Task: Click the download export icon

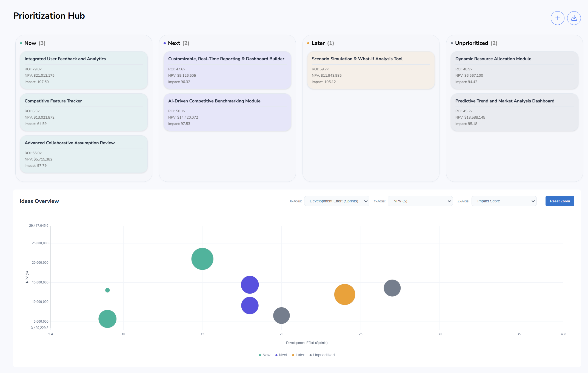Action: pyautogui.click(x=574, y=18)
